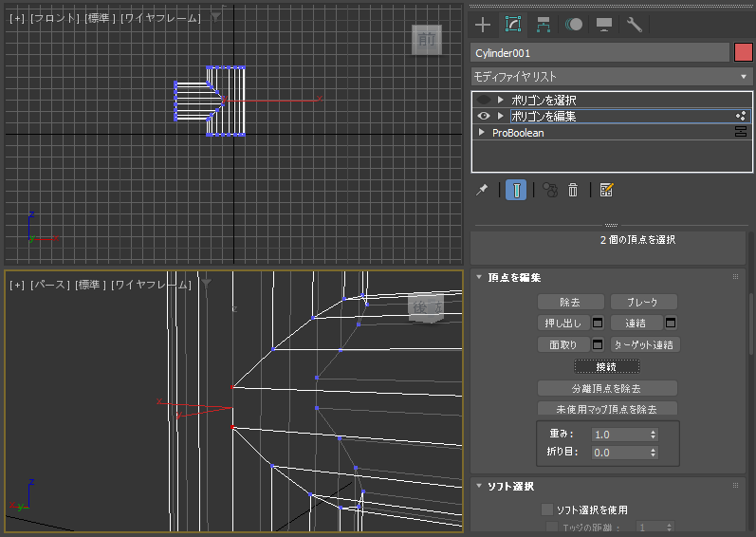Select ProBoolean in the modifier stack

coord(518,133)
